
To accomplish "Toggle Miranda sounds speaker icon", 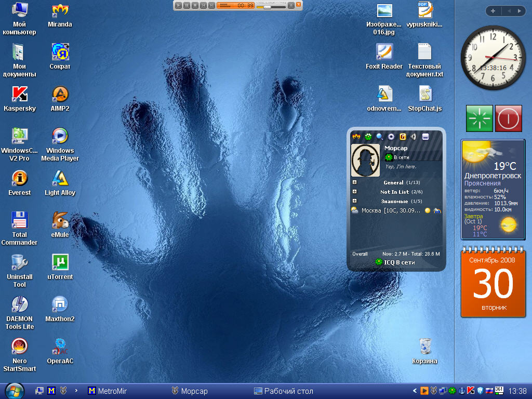I will click(414, 137).
